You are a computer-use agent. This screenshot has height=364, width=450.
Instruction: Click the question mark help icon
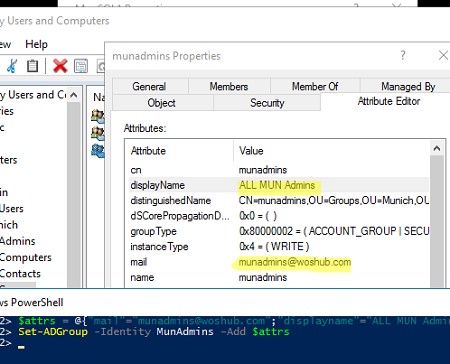point(403,55)
